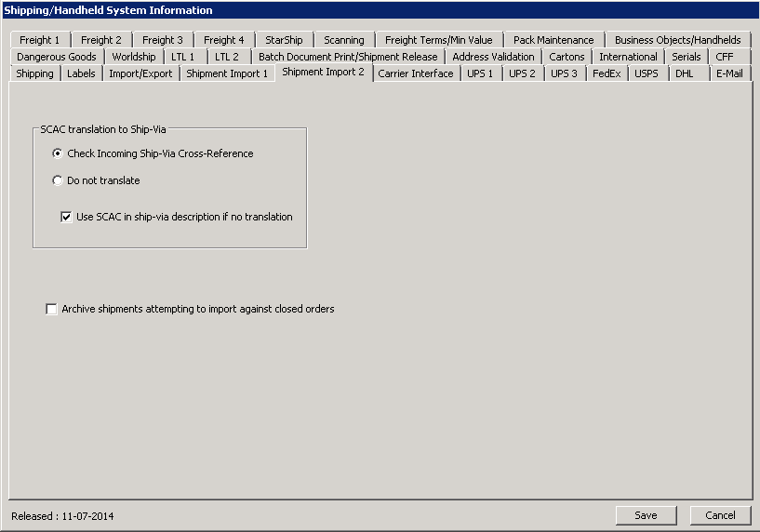Select the E-Mail tab
760x532 pixels.
click(x=729, y=73)
